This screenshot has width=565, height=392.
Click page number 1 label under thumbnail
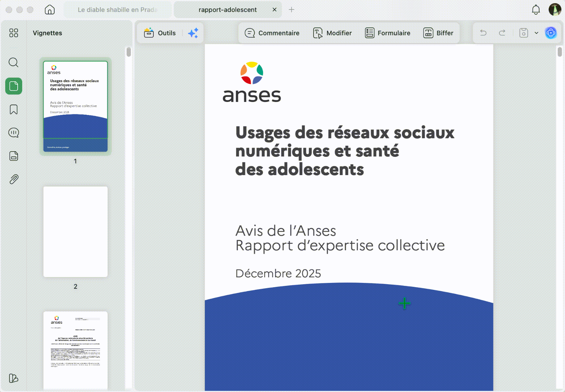coord(76,161)
